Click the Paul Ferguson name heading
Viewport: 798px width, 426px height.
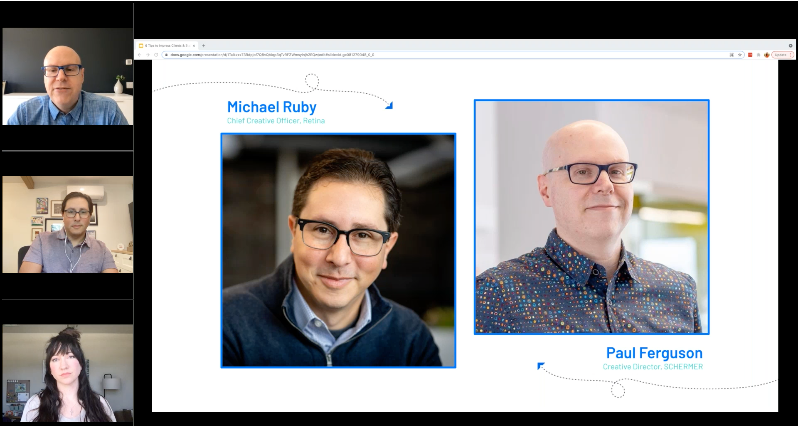pyautogui.click(x=654, y=353)
